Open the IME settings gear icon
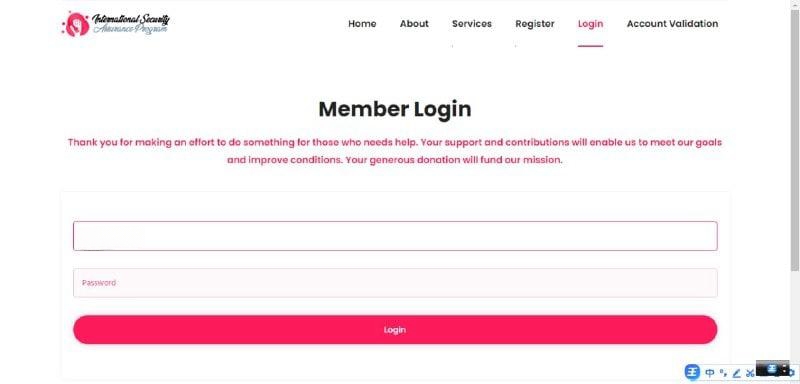This screenshot has height=384, width=800. pyautogui.click(x=794, y=373)
